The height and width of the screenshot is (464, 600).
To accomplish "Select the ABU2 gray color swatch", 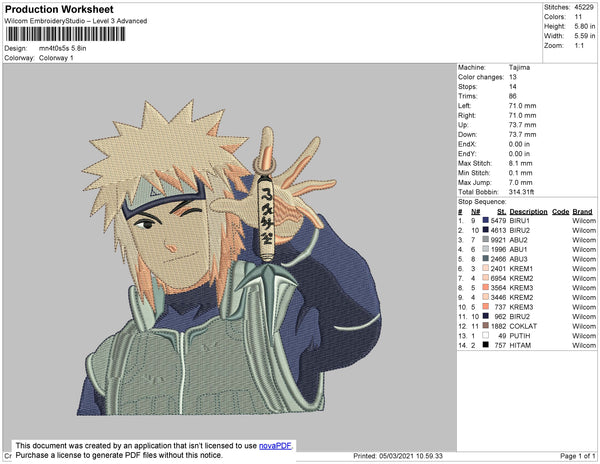I will coord(486,239).
